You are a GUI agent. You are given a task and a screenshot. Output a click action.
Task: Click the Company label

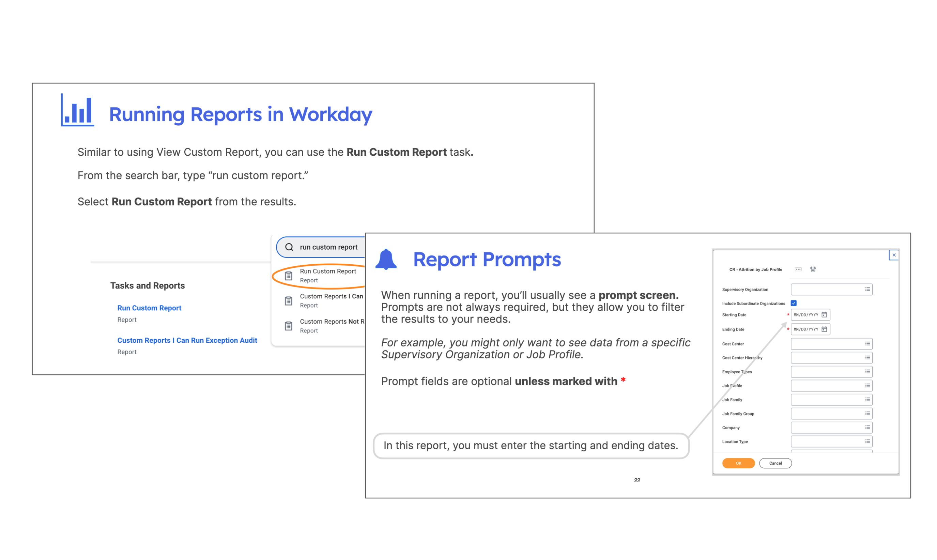[731, 428]
